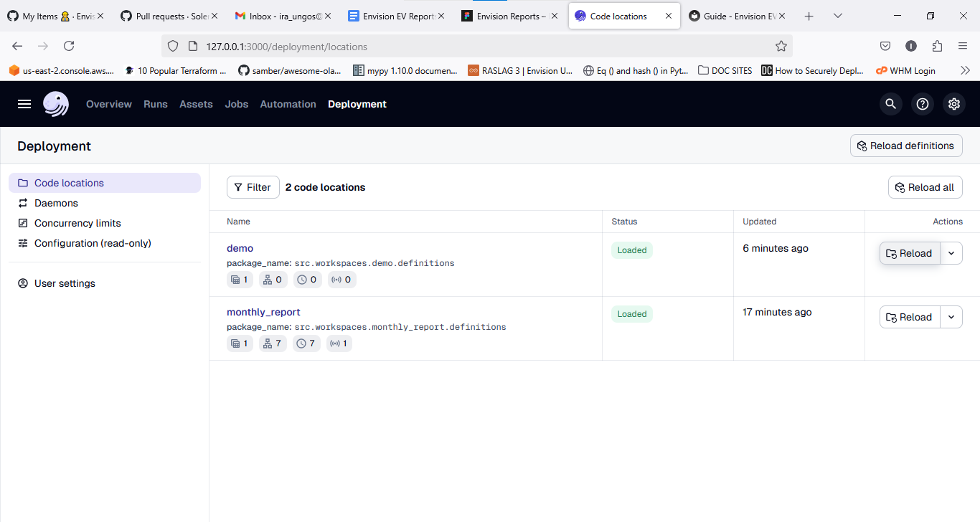Open the list all tabs dropdown

(x=838, y=16)
